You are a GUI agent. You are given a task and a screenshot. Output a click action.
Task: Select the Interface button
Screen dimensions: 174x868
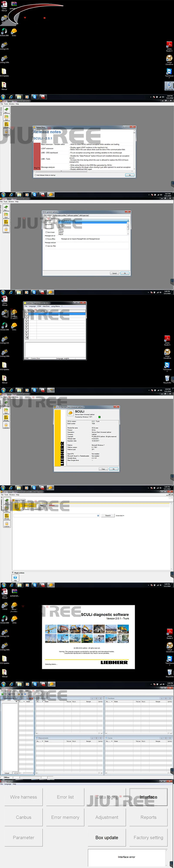[x=148, y=797]
